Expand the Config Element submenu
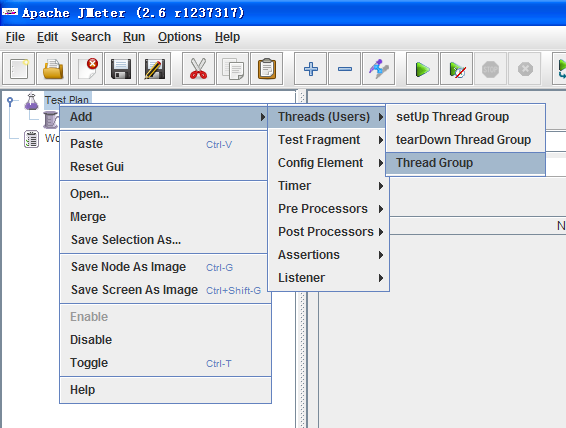Screen dimensions: 566x428 tap(327, 163)
